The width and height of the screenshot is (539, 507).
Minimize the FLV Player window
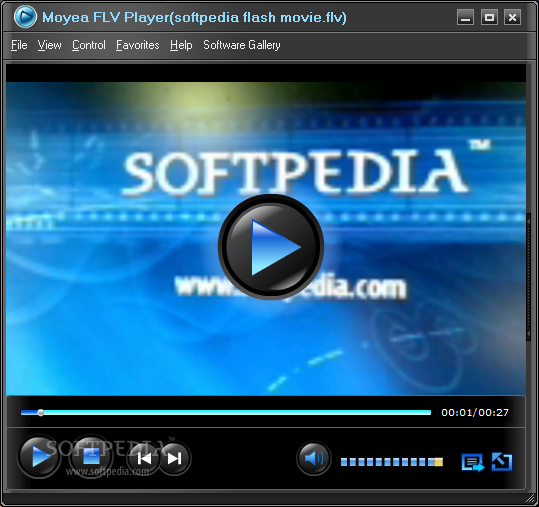(x=465, y=17)
